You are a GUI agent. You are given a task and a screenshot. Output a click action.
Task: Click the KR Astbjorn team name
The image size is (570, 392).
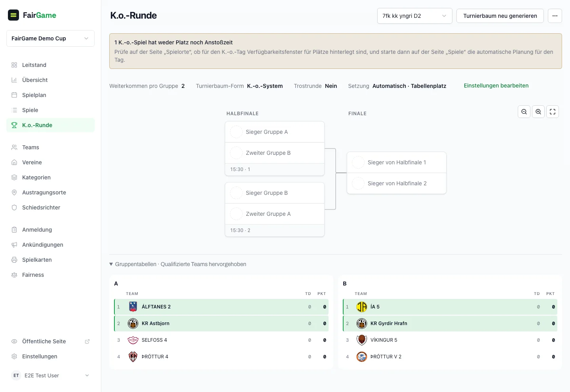point(156,323)
